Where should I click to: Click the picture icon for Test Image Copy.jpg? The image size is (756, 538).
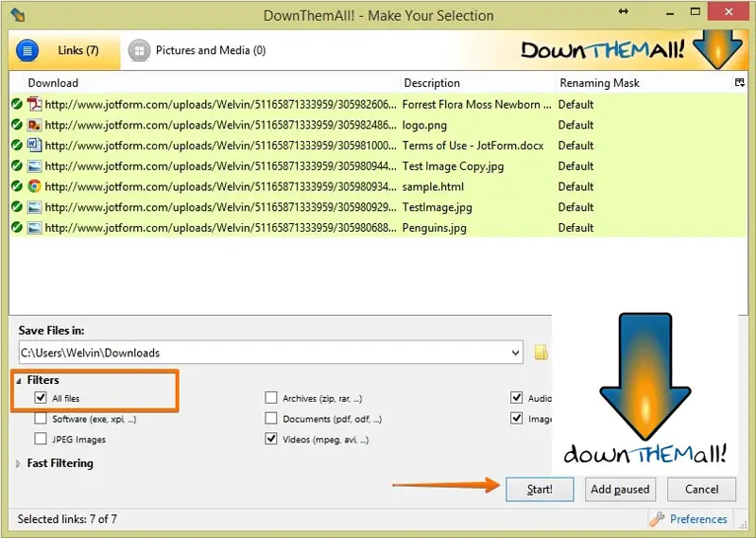coord(34,166)
